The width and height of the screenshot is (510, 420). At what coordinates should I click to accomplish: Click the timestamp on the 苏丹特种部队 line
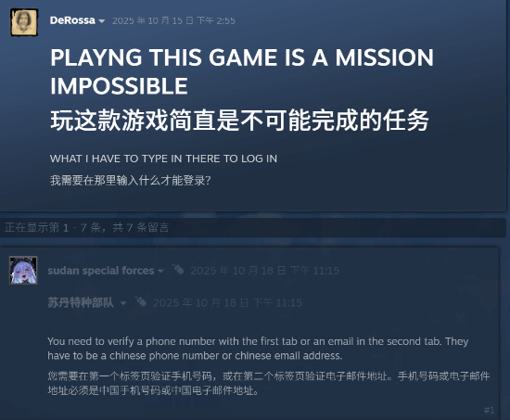point(228,303)
